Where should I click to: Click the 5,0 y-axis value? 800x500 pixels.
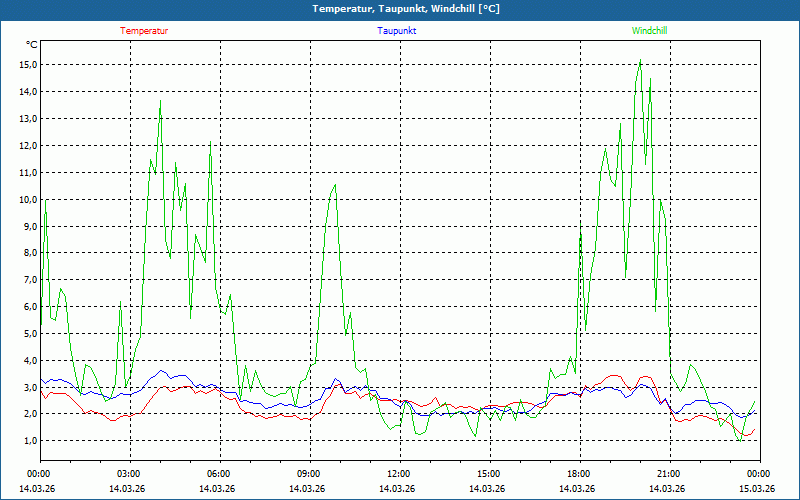[x=27, y=333]
